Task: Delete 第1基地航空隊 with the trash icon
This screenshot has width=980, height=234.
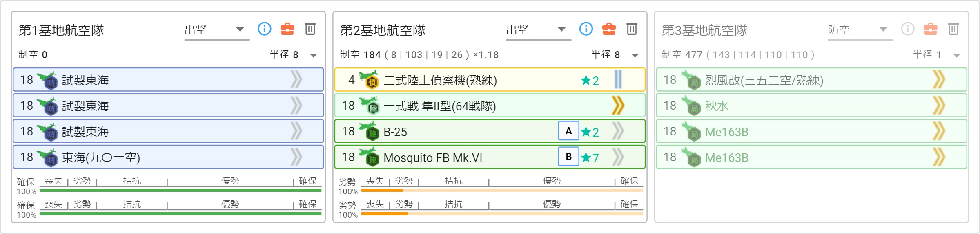Action: [x=310, y=29]
